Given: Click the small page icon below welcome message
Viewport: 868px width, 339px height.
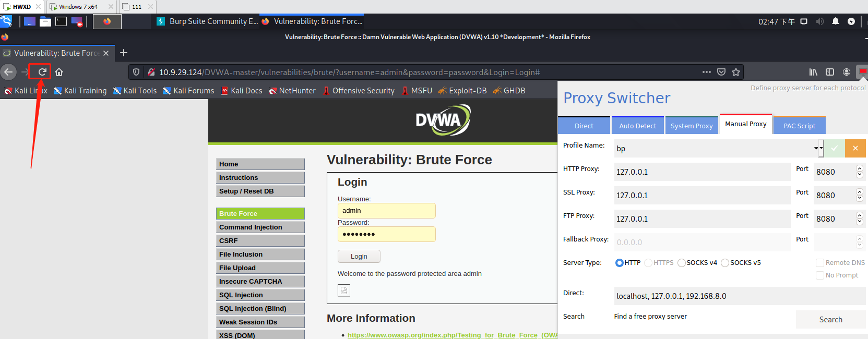Looking at the screenshot, I should (344, 290).
